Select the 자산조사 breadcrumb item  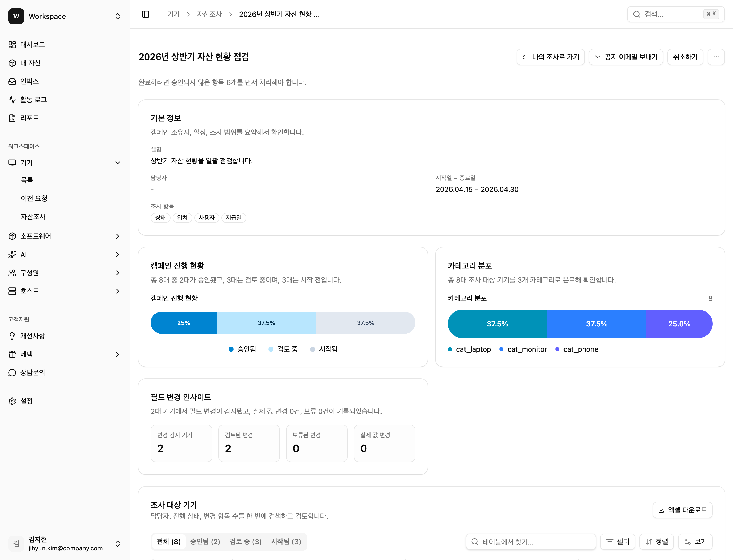coord(209,14)
